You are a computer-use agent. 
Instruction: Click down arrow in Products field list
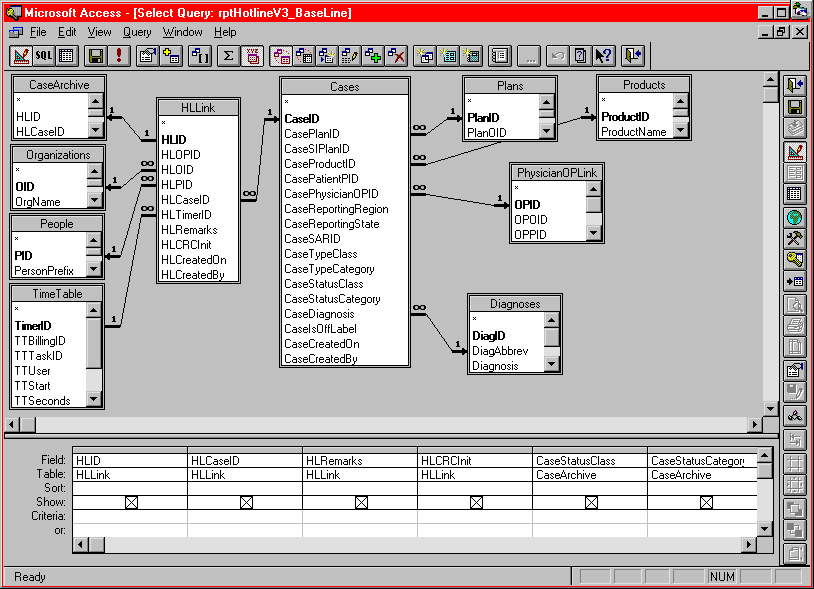point(680,130)
